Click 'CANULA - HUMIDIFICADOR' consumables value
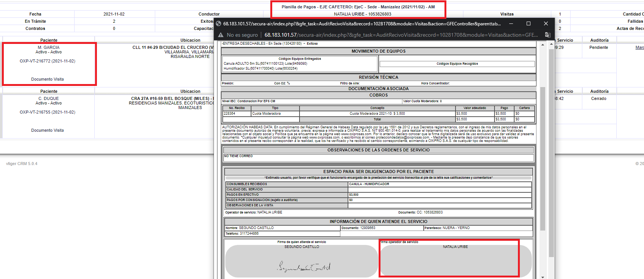The width and height of the screenshot is (644, 279). point(369,184)
